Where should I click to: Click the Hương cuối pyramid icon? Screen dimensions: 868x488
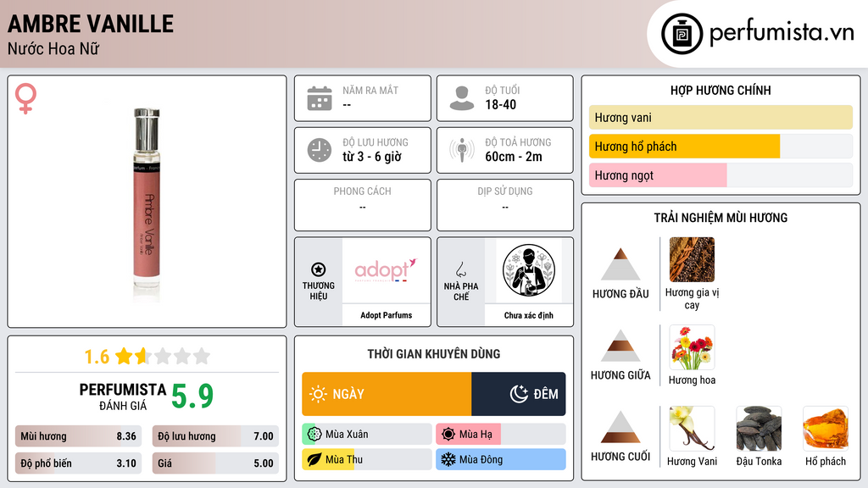620,427
